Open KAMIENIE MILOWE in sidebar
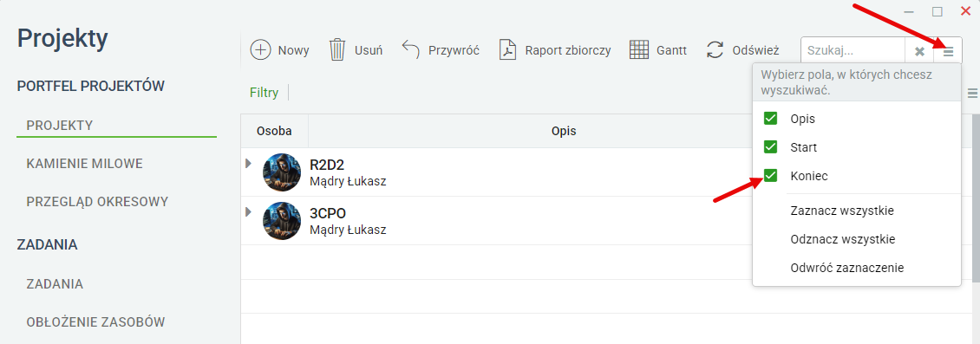 click(x=85, y=164)
